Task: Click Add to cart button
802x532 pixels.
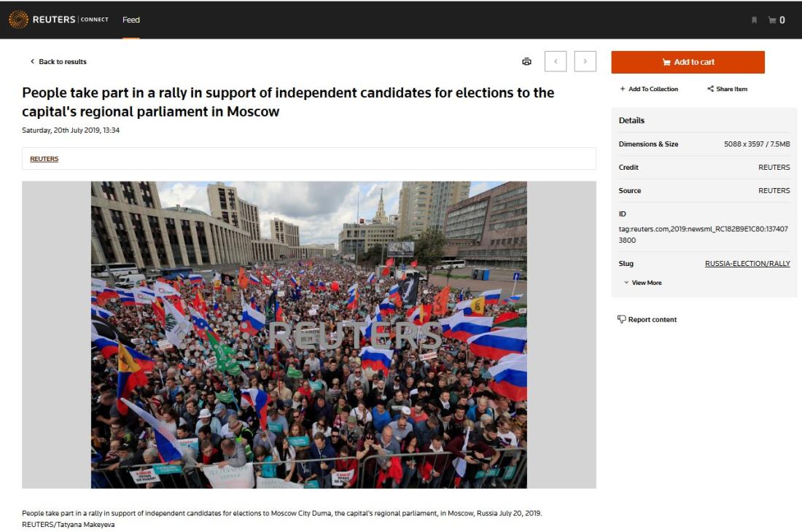Action: [x=688, y=62]
